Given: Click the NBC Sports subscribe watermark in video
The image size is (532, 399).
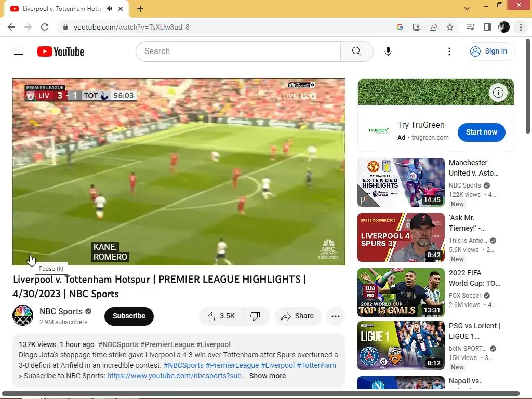Looking at the screenshot, I should [328, 249].
